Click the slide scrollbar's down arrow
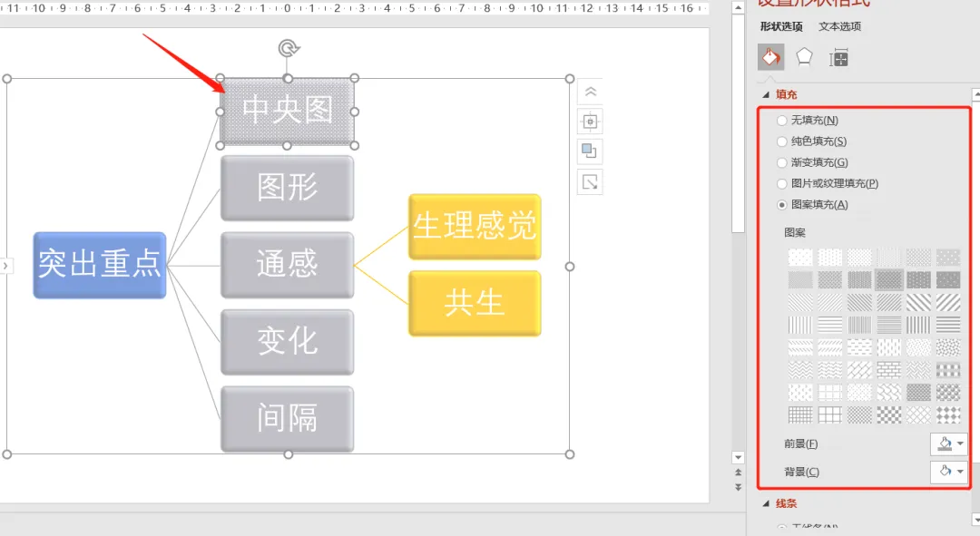980x536 pixels. (738, 457)
